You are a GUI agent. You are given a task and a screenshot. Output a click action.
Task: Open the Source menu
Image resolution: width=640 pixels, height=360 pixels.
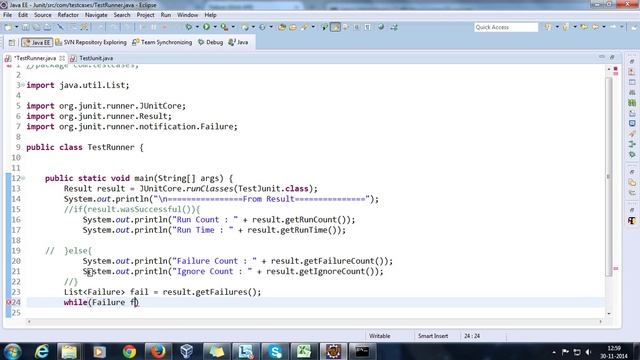pos(42,15)
